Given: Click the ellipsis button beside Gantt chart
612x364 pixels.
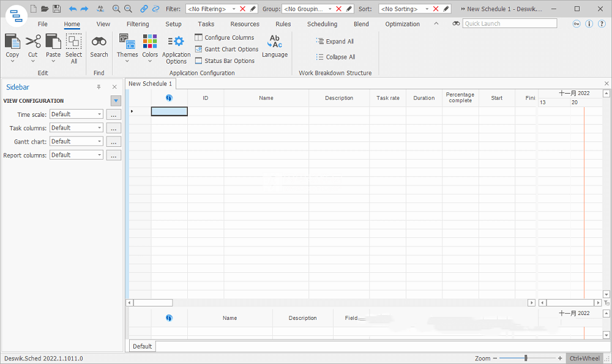Looking at the screenshot, I should coord(114,142).
